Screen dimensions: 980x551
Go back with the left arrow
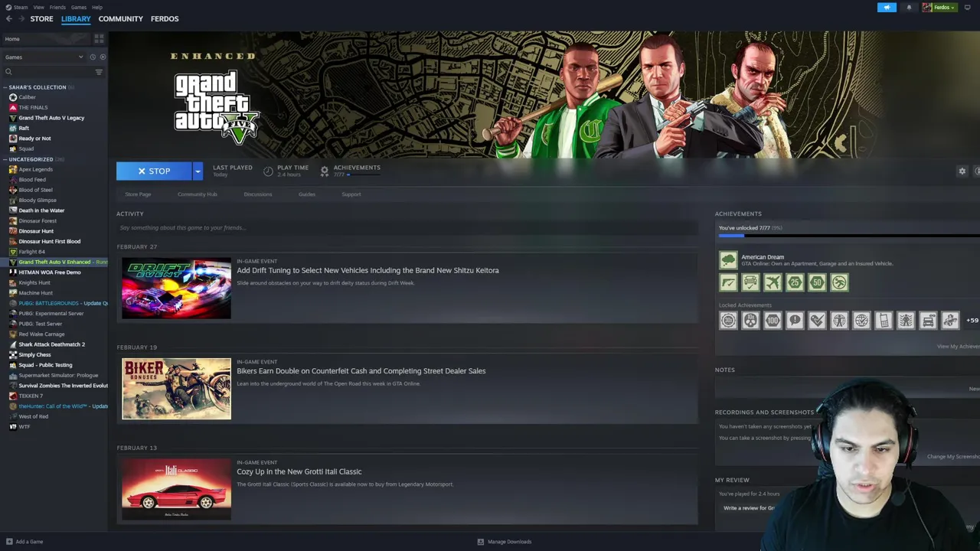pos(9,19)
